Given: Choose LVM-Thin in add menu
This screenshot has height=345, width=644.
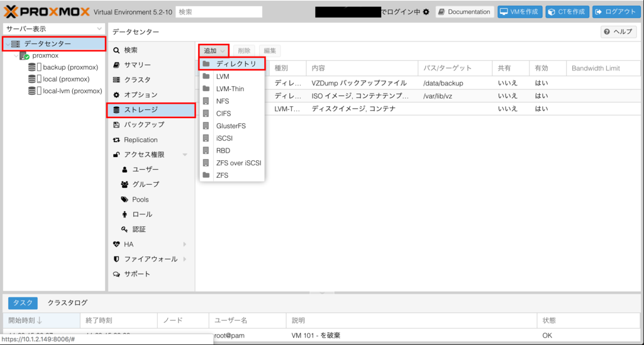Looking at the screenshot, I should [x=232, y=89].
